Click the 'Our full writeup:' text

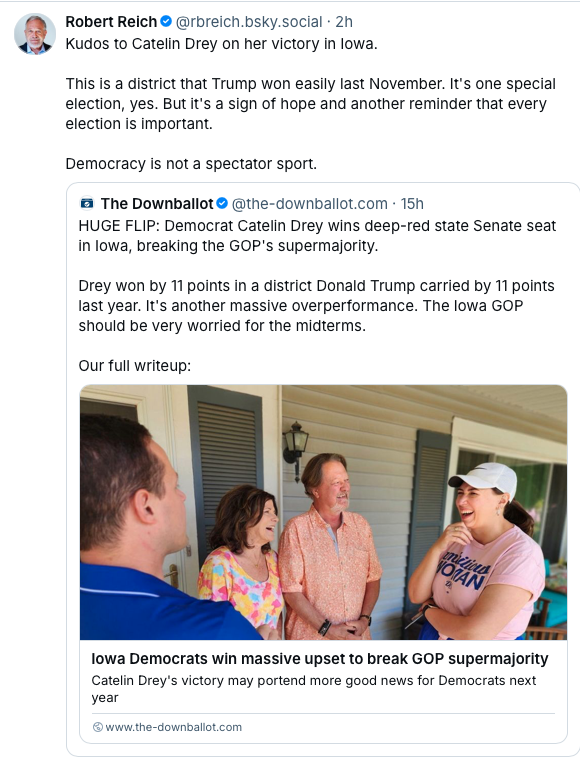tap(135, 365)
